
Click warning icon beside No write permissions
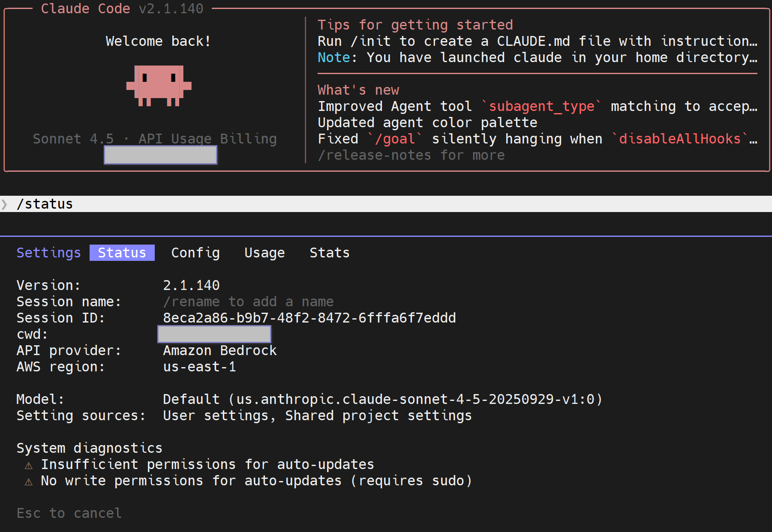[29, 481]
